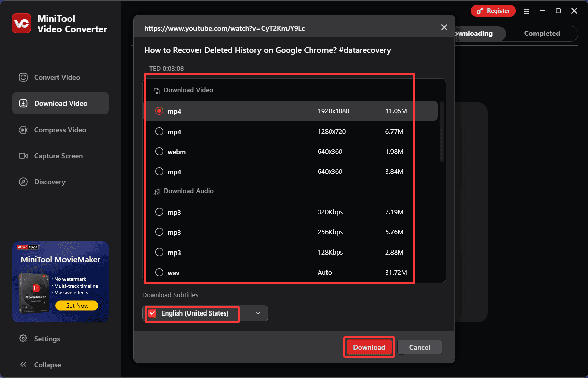The image size is (588, 378).
Task: Open the Discovery section
Action: point(60,182)
